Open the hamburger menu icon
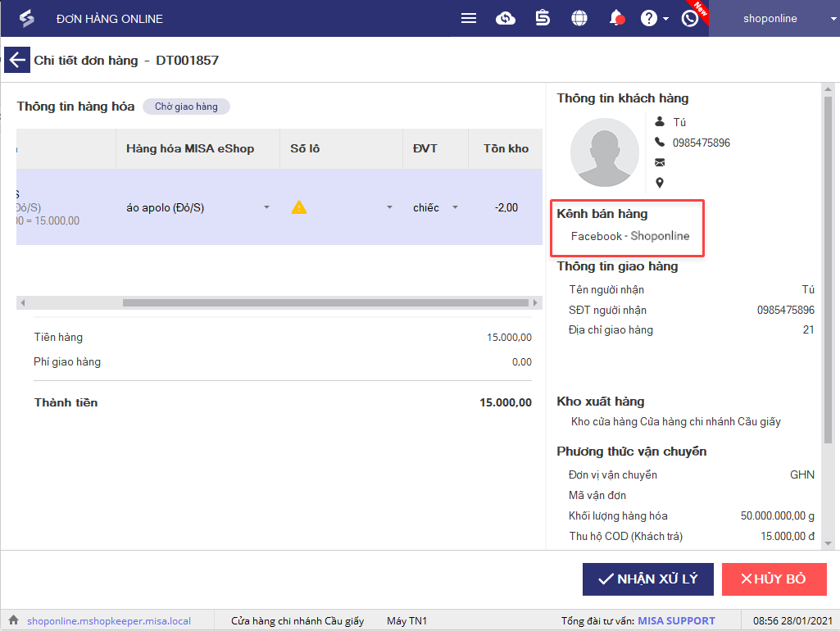The height and width of the screenshot is (631, 840). coord(469,19)
